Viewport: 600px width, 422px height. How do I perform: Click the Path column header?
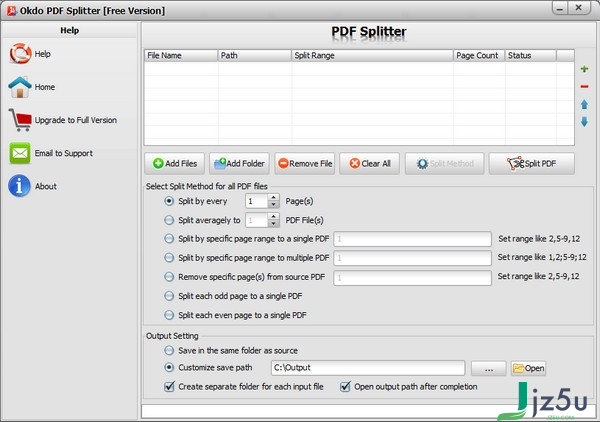254,55
